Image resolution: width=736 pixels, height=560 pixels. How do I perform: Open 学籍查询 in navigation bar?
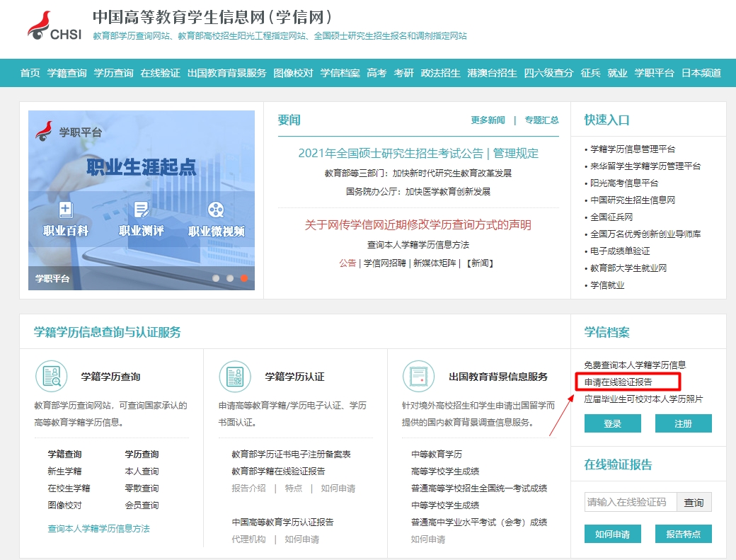[67, 73]
